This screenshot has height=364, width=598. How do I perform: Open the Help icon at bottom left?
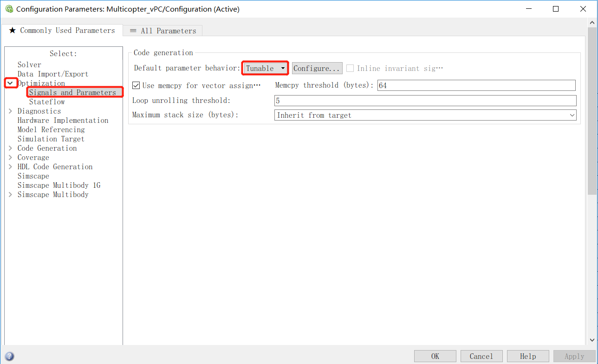[x=9, y=356]
